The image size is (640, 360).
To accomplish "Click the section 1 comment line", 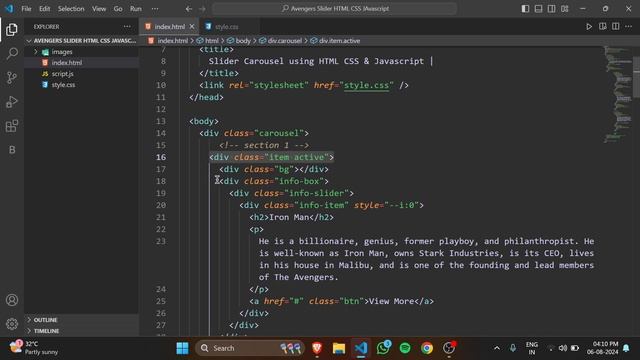I will (264, 145).
